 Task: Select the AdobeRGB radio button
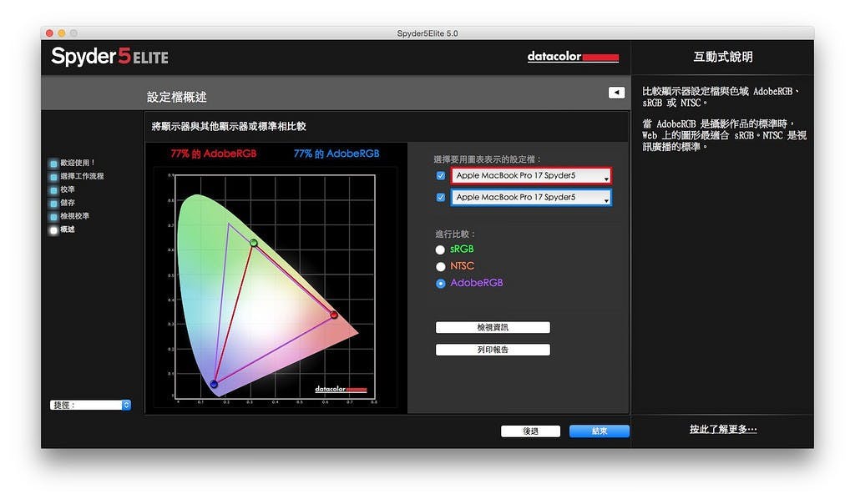tap(440, 284)
